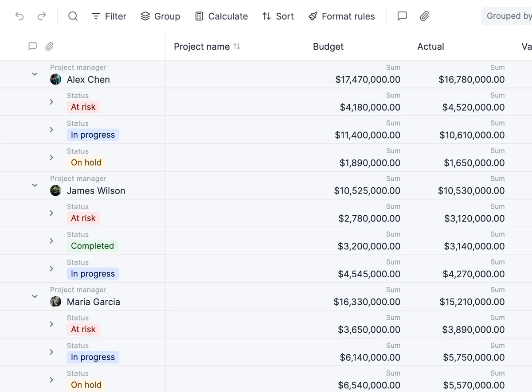This screenshot has height=392, width=532.
Task: Sort using the arrows beside Project name
Action: point(237,47)
